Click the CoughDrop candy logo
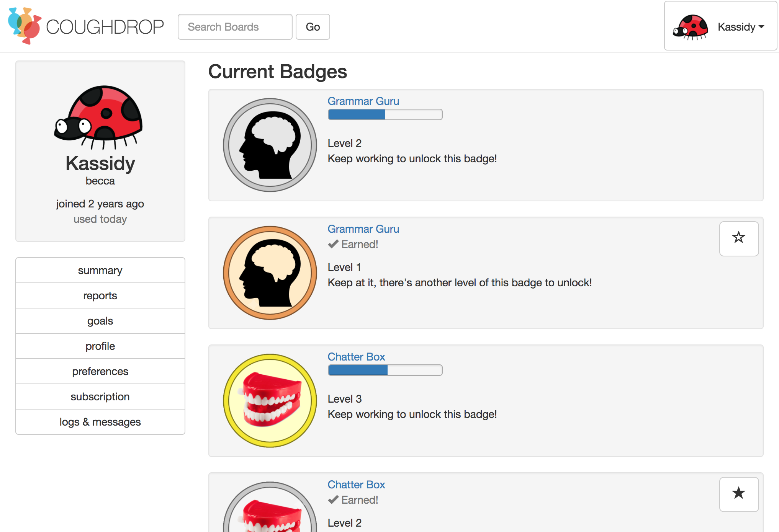 25,26
